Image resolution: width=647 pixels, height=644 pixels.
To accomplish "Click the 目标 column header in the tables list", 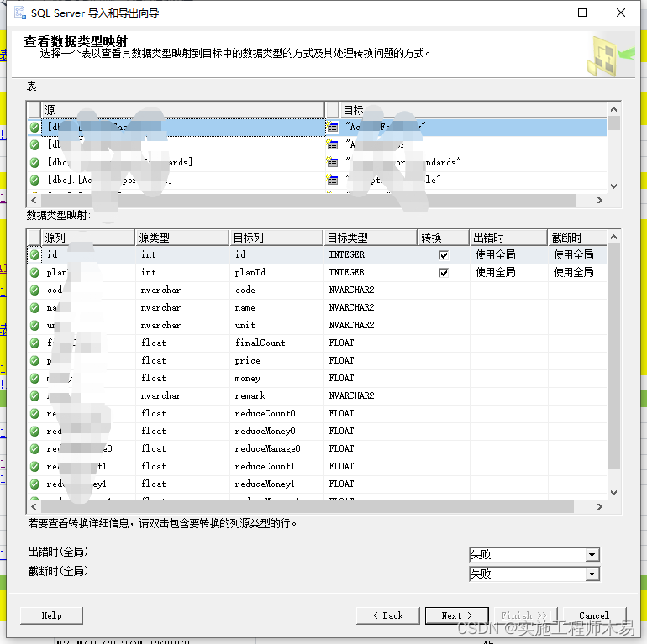I will (x=473, y=110).
